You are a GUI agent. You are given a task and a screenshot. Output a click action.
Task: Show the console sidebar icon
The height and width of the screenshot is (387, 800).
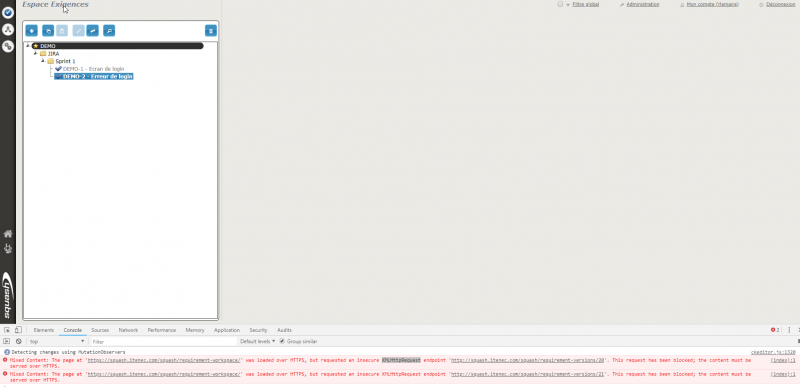tap(7, 341)
